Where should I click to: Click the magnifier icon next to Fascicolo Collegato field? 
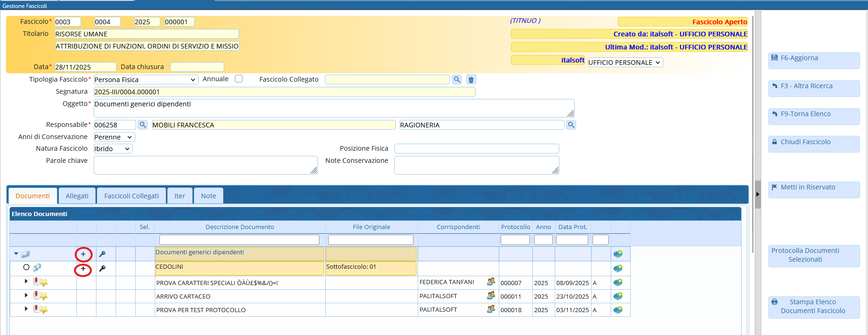pyautogui.click(x=457, y=80)
